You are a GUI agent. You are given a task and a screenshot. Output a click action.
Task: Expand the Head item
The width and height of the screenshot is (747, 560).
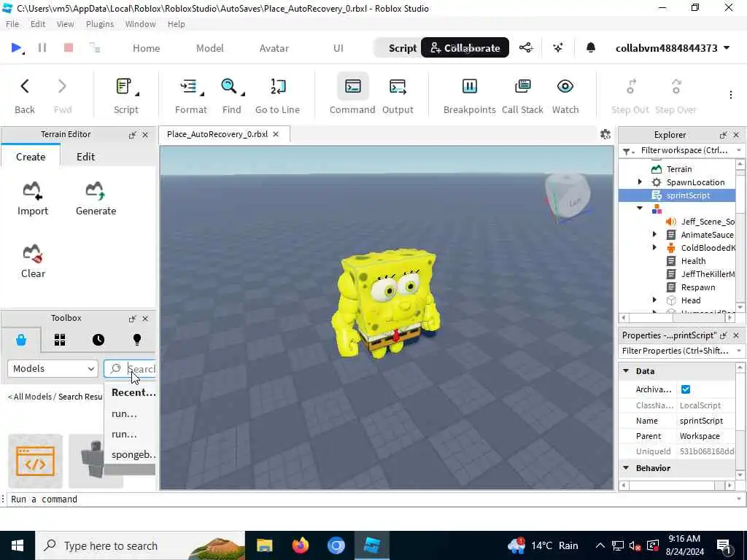[x=654, y=300]
